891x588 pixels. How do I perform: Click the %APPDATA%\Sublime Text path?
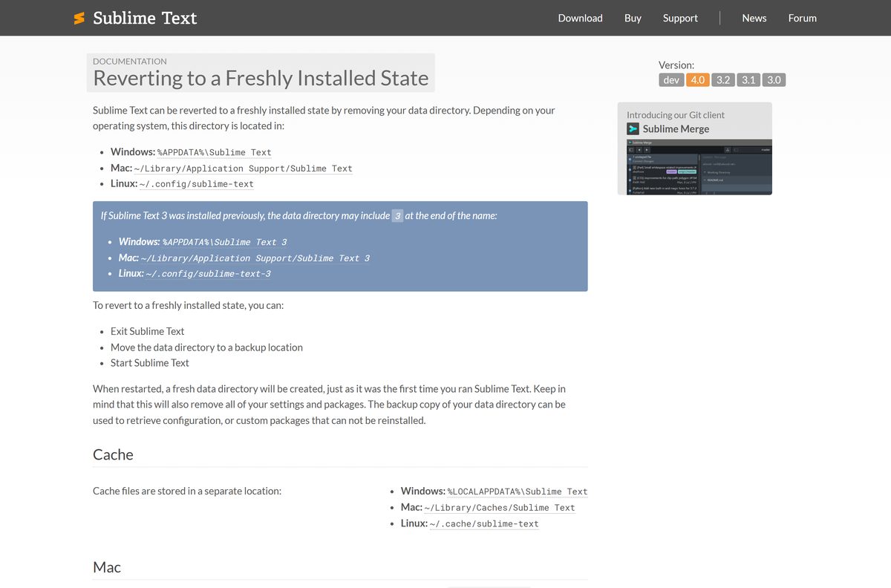pos(215,152)
